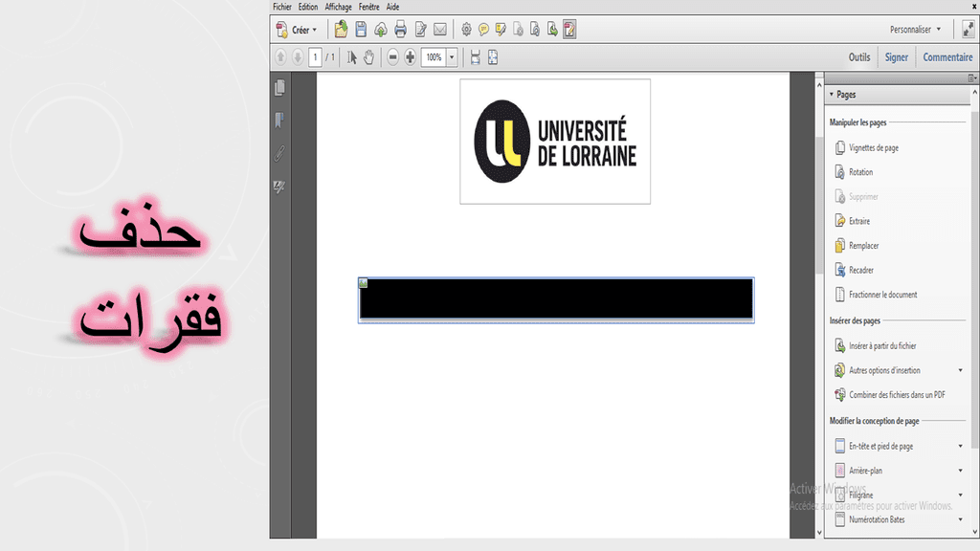Open the Affichage menu
980x551 pixels.
(x=338, y=7)
